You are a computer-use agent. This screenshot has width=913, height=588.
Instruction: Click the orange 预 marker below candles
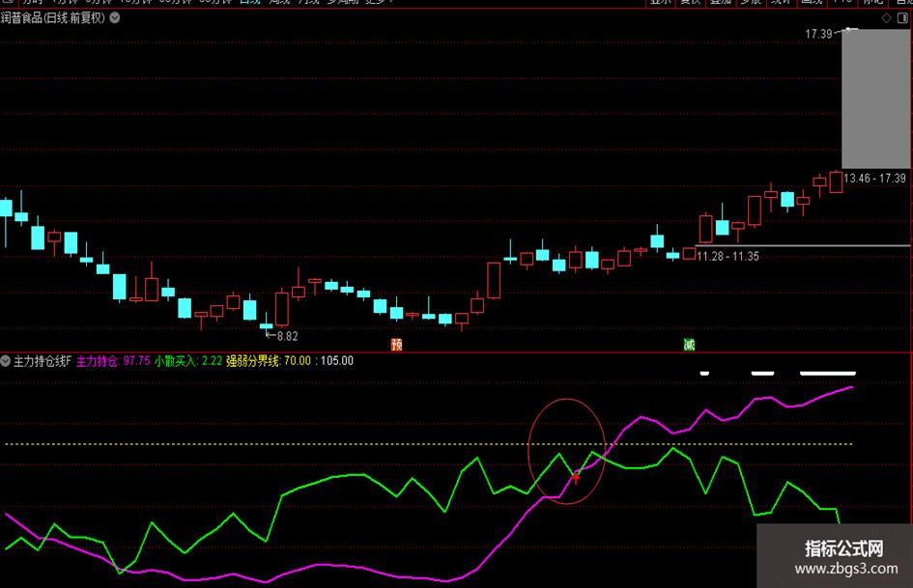[x=396, y=345]
